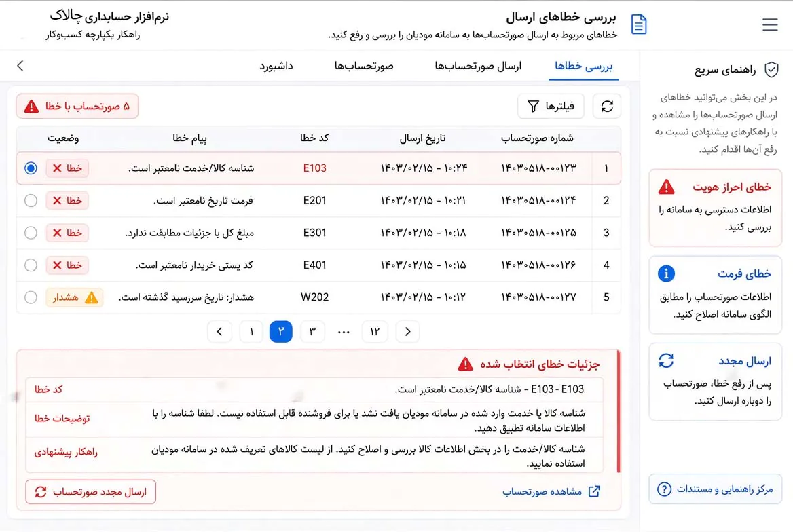Click the نرم‌افزار حسابداری چالاک app title
This screenshot has width=793, height=532.
pyautogui.click(x=109, y=17)
